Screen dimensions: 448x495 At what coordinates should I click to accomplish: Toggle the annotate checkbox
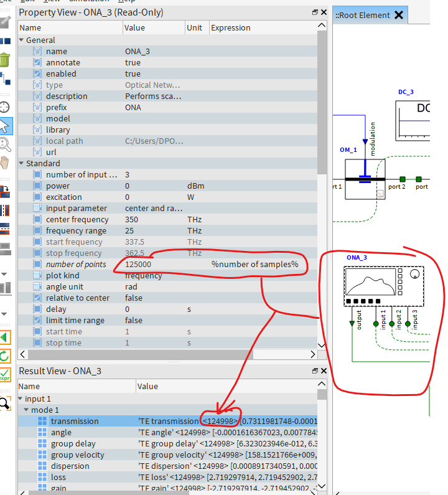[37, 62]
